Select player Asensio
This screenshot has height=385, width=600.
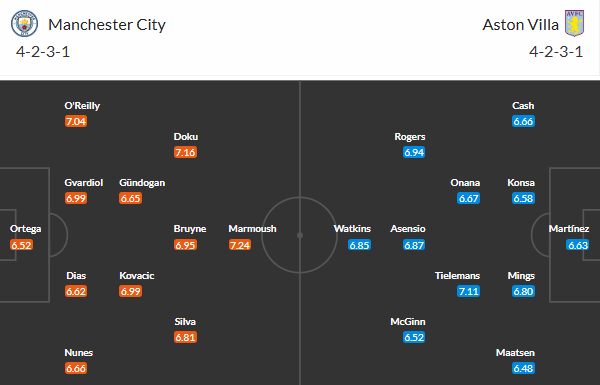[x=408, y=229]
